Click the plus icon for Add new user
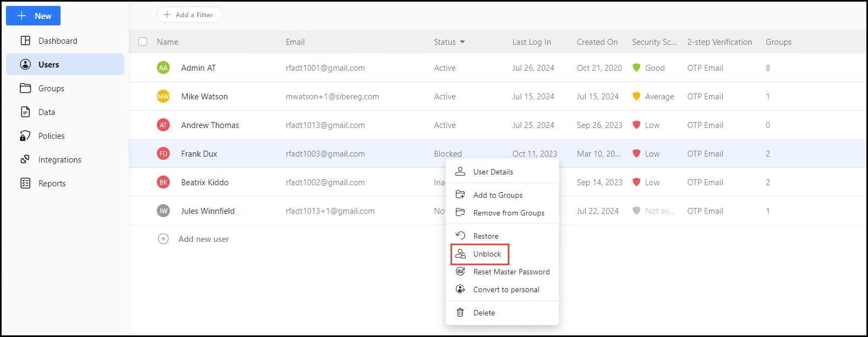 (x=163, y=239)
